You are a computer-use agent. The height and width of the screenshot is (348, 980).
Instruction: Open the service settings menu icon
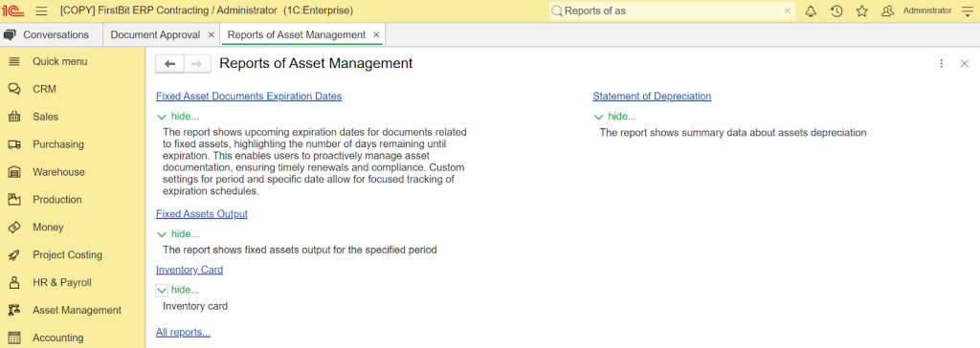(x=968, y=11)
